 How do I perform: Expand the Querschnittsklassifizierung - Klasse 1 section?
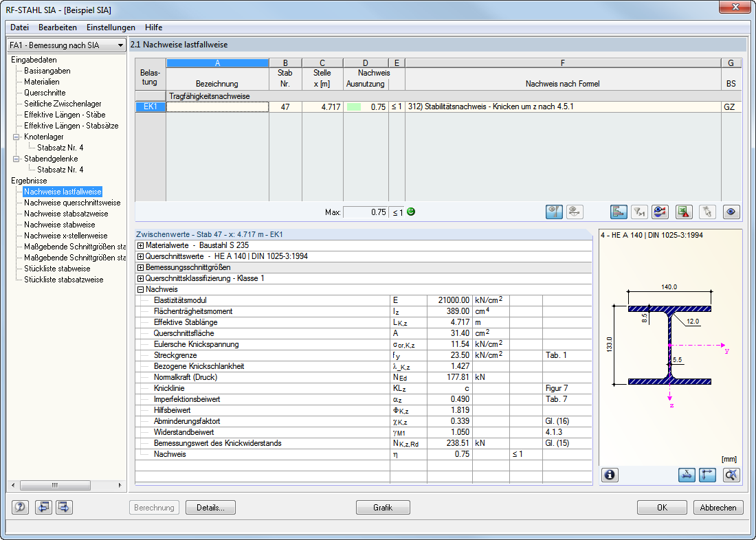point(140,279)
